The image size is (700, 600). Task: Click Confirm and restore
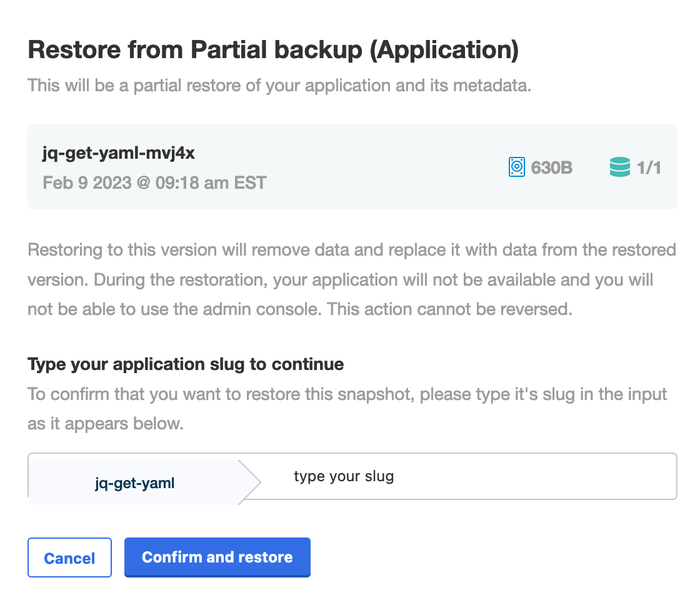pos(217,557)
